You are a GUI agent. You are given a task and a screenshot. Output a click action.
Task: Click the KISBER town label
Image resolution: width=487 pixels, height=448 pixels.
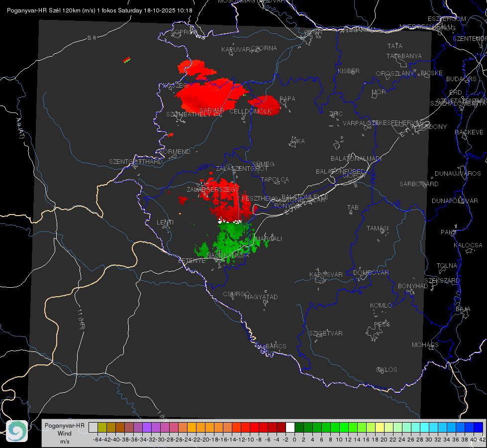click(x=349, y=71)
